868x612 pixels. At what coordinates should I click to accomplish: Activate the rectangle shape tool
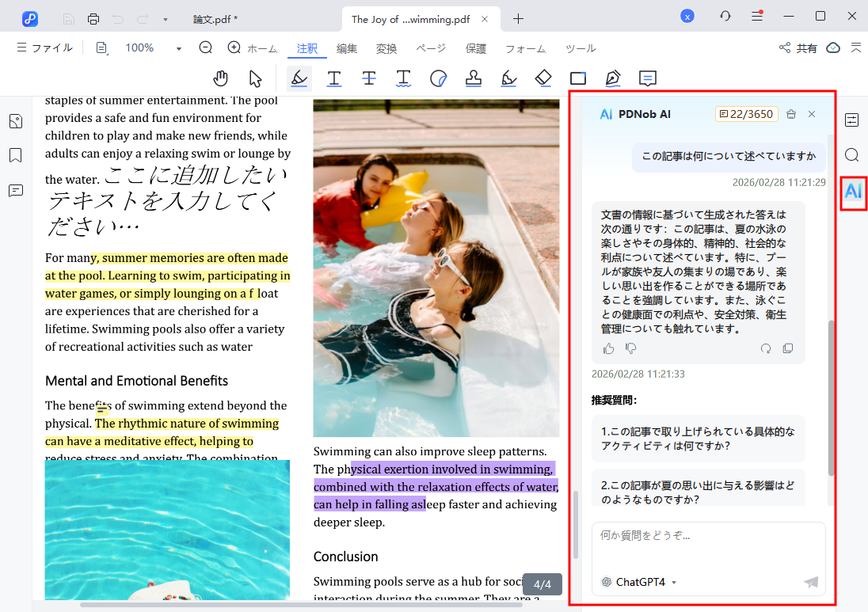(x=578, y=78)
